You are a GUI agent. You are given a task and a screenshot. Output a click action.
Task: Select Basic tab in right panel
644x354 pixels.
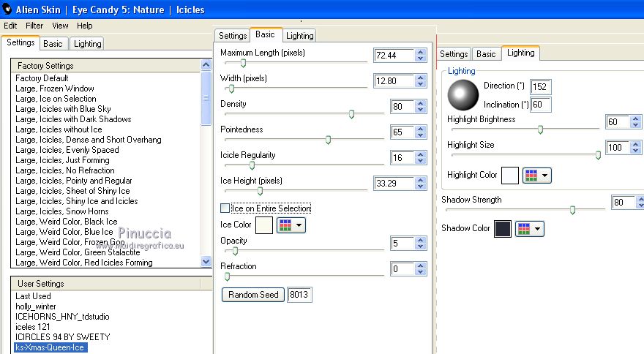click(486, 54)
